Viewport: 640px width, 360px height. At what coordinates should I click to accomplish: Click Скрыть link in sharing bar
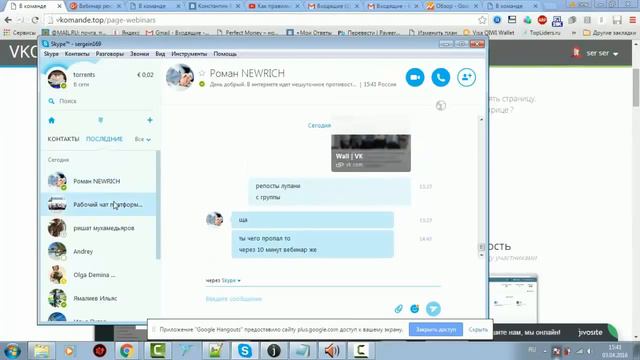pos(478,329)
